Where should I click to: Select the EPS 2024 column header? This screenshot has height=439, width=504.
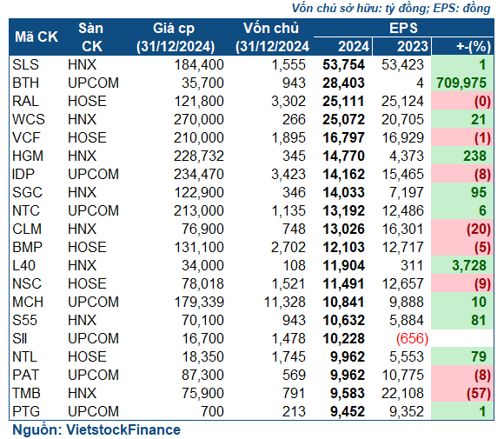pyautogui.click(x=354, y=46)
